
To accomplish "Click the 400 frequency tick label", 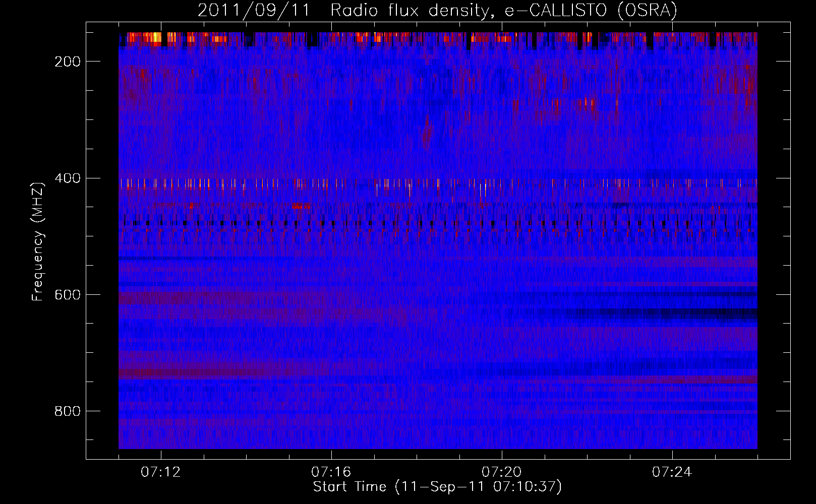I will coord(68,178).
